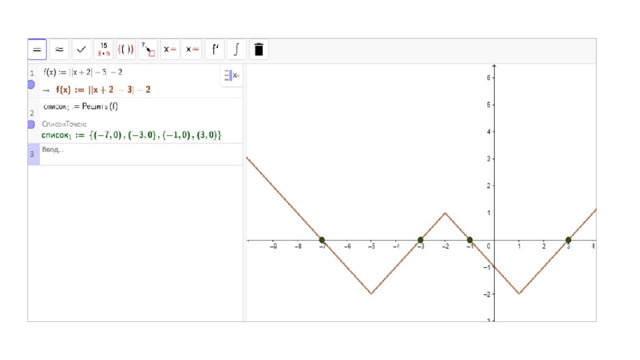This screenshot has width=640, height=360.
Task: Toggle visibility of список₁ in row 2
Action: [x=31, y=124]
